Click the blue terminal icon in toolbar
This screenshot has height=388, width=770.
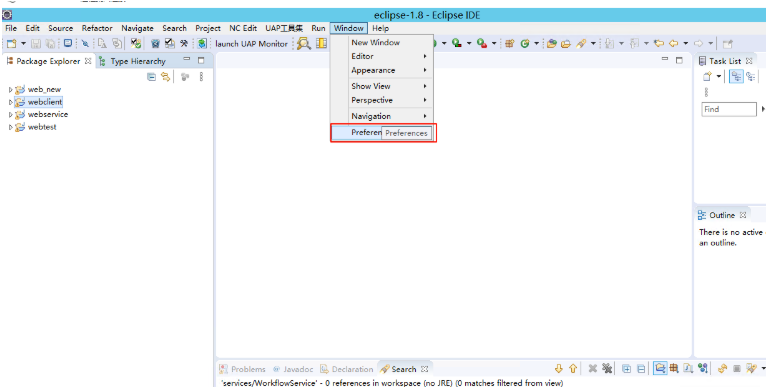pos(68,43)
